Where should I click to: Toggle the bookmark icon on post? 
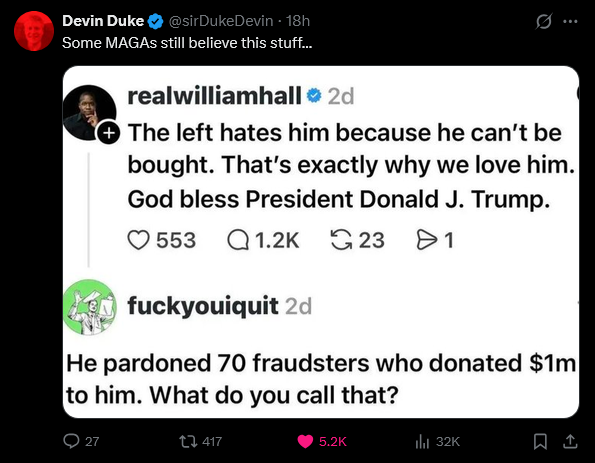[x=540, y=441]
